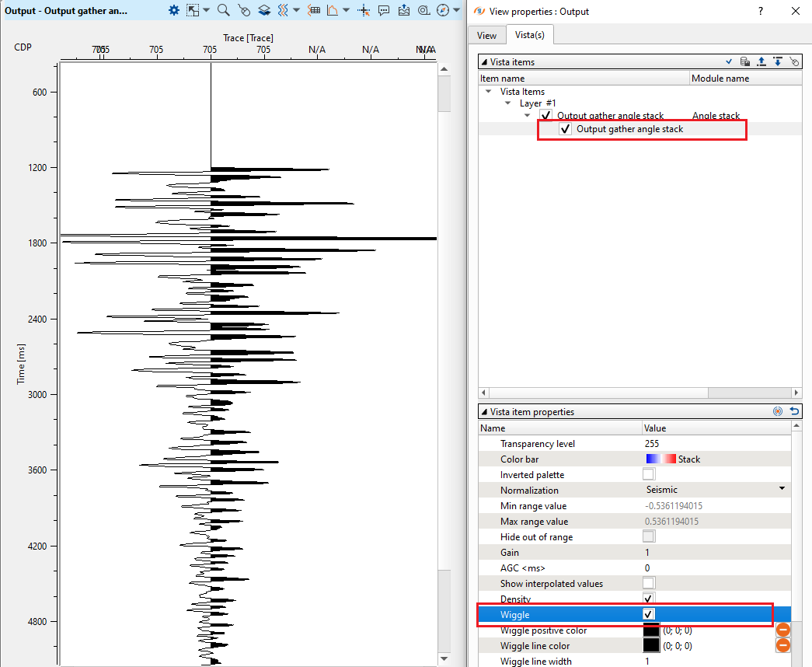Uncheck the Wiggle checkbox
The width and height of the screenshot is (812, 667).
click(x=649, y=614)
